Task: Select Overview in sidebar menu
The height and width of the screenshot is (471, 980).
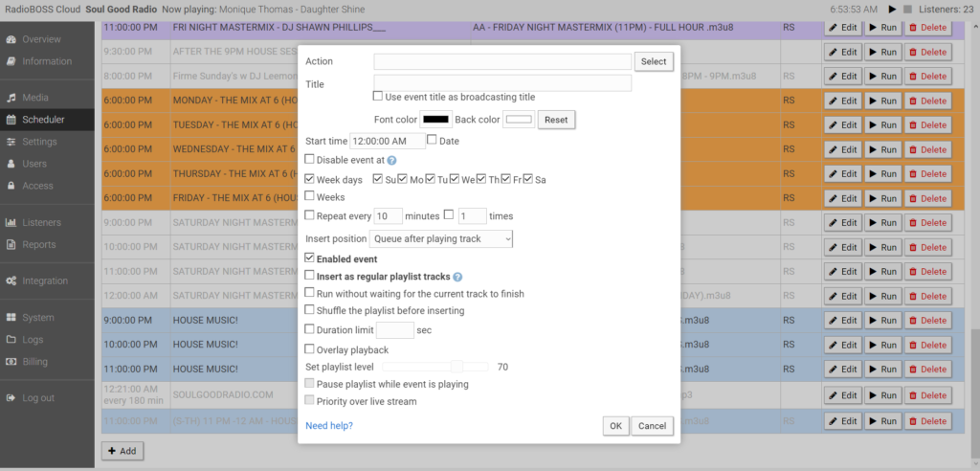Action: 41,39
